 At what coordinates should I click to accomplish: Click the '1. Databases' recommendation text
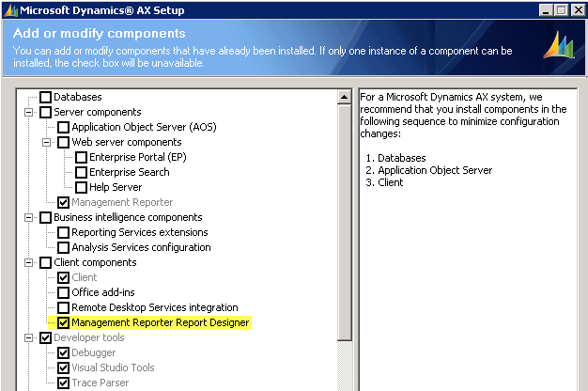(x=396, y=158)
